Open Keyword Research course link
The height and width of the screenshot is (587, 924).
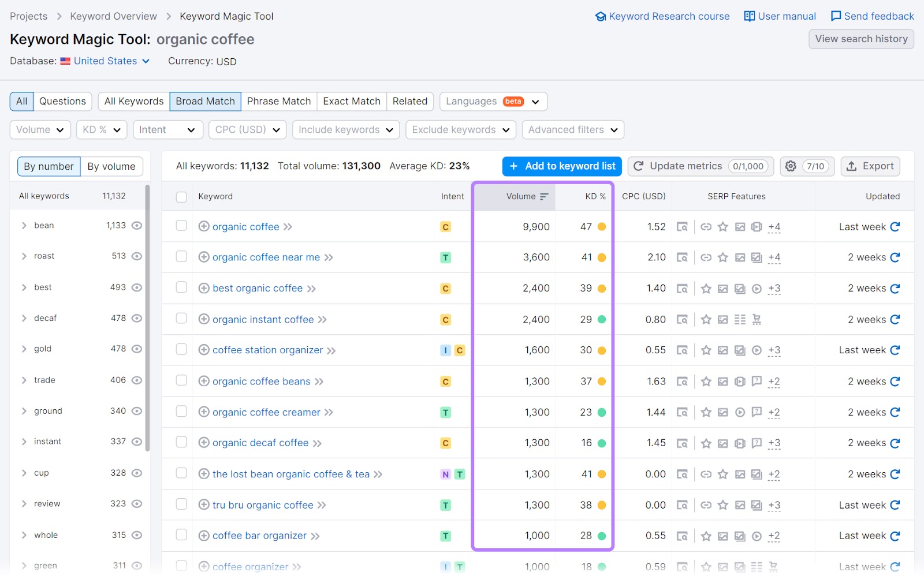(662, 16)
